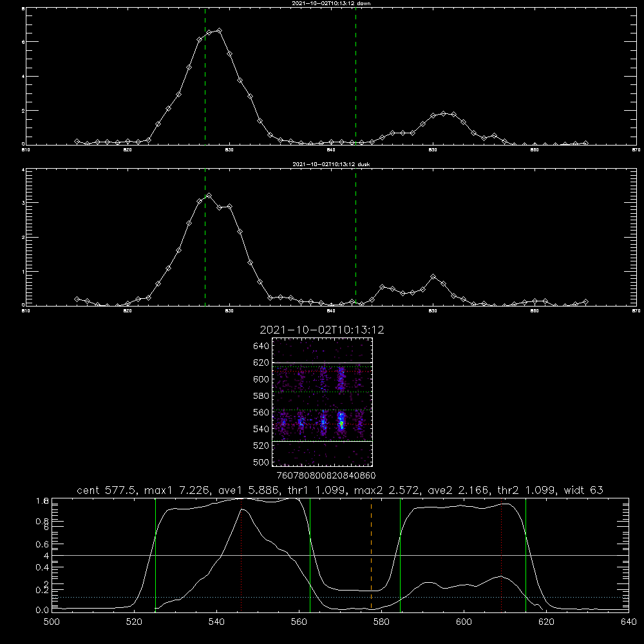Screen dimensions: 644x644
Task: Click the orange dashed center line in the profile plot
Action: (x=372, y=554)
